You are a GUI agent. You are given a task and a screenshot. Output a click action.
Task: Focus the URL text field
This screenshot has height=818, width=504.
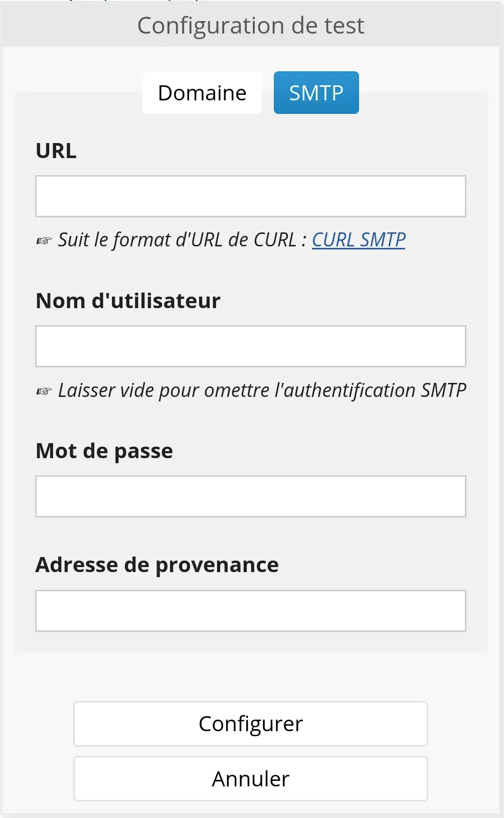[x=251, y=196]
